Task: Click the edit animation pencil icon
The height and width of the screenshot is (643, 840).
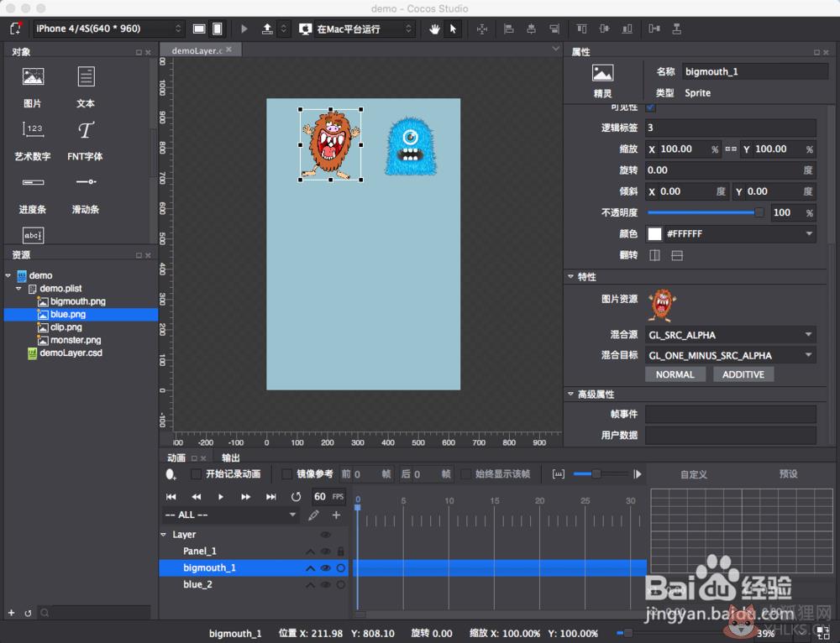Action: (314, 515)
